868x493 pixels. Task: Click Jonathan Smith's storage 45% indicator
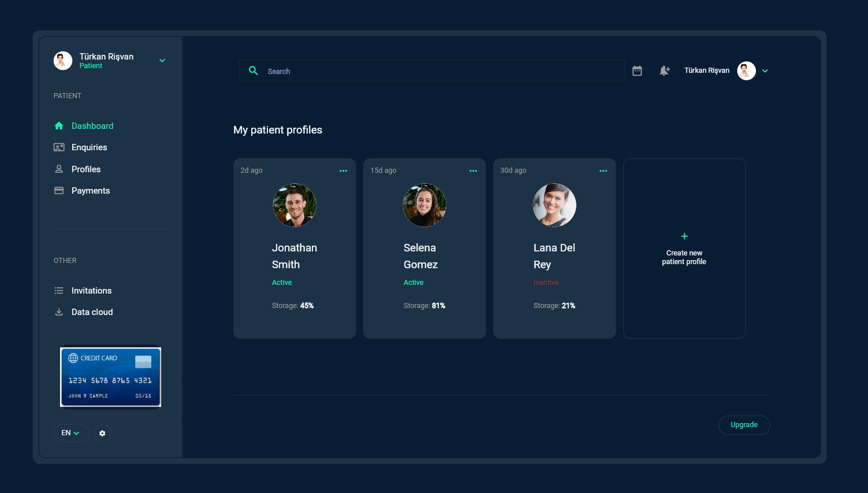[293, 305]
